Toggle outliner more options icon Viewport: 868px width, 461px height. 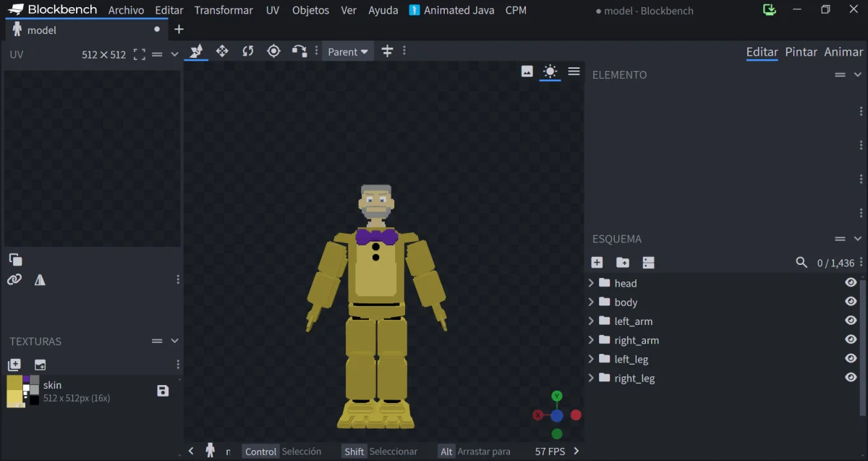coord(648,263)
